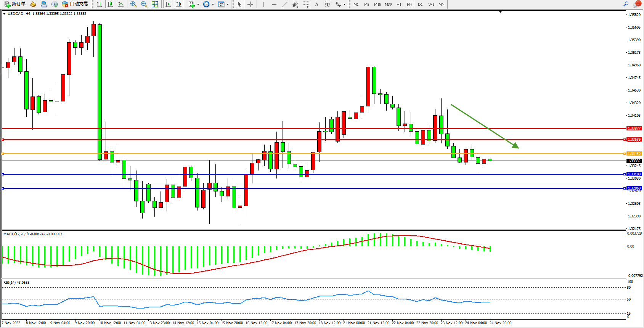Viewport: 644px width, 328px height.
Task: Select the crosshair tool
Action: [x=250, y=4]
